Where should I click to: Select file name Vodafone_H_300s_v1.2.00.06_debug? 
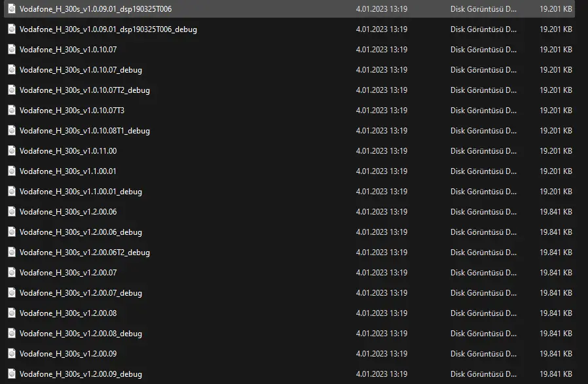click(x=81, y=232)
